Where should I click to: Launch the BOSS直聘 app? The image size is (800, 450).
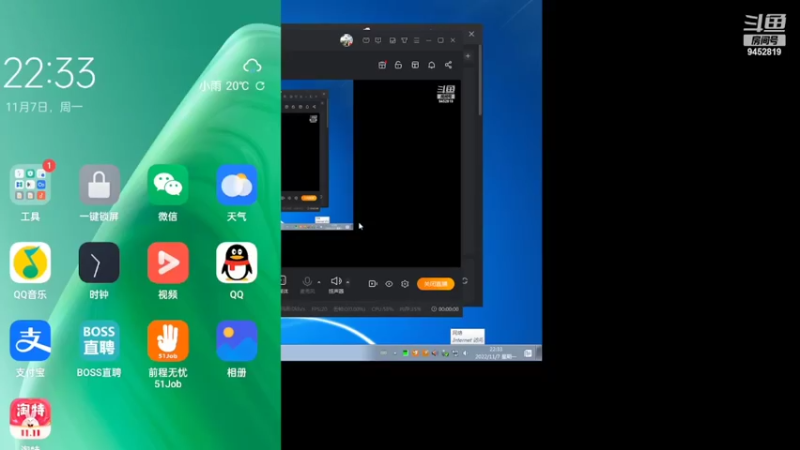[99, 341]
